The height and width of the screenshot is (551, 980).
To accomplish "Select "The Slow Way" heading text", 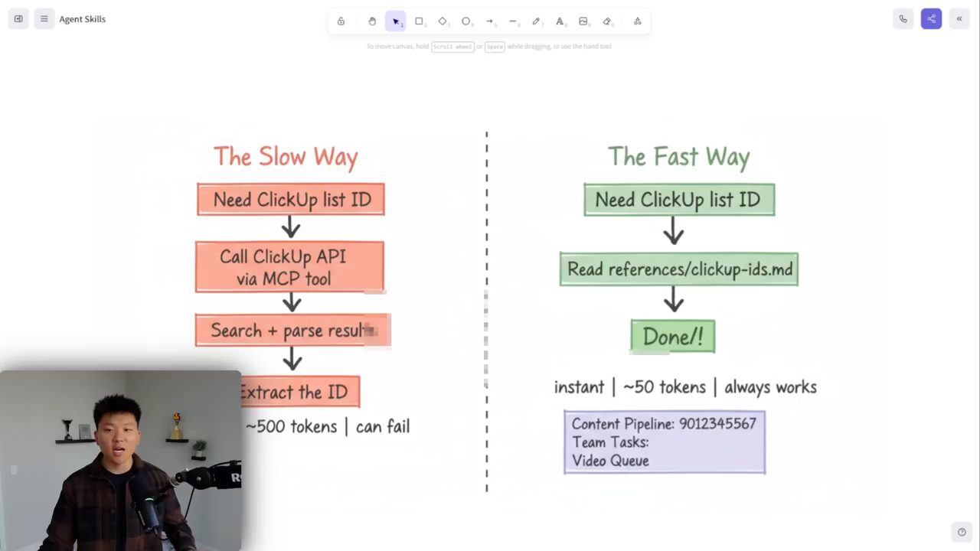I will click(x=286, y=156).
